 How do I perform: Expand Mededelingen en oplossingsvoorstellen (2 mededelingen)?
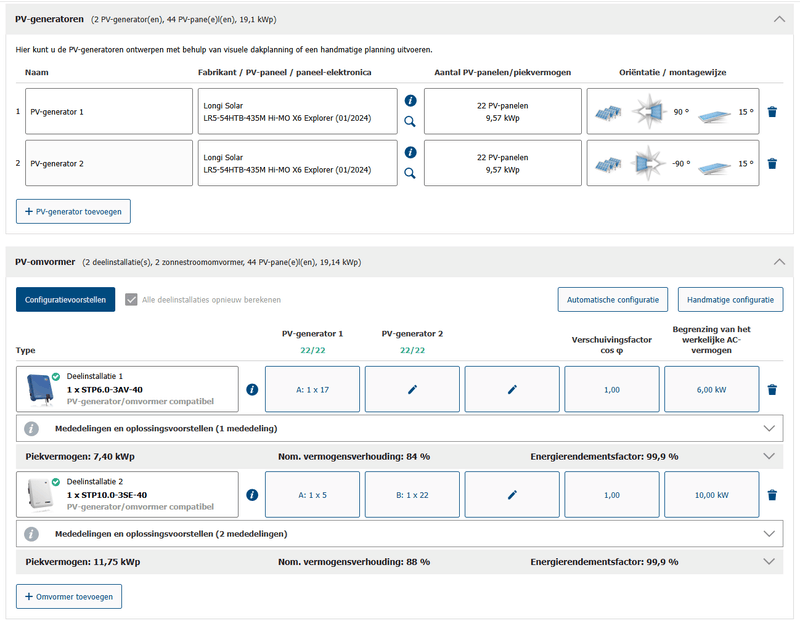pos(399,534)
